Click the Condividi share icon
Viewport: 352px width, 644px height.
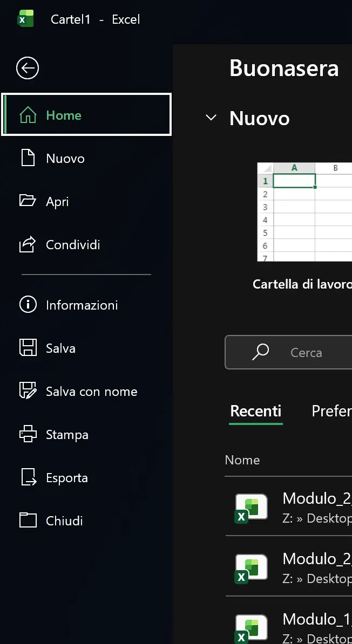28,244
